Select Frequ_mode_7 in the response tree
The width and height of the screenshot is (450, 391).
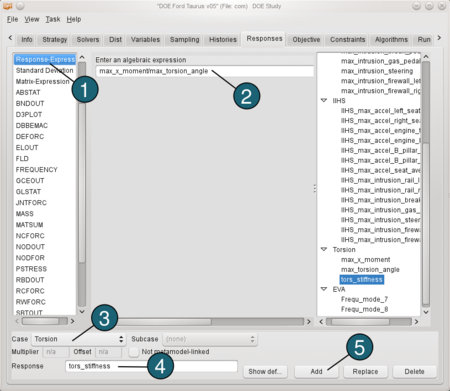coord(364,299)
